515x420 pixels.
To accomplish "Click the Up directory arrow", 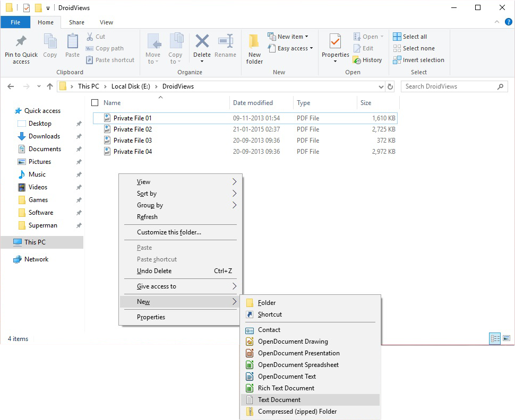I will click(50, 86).
